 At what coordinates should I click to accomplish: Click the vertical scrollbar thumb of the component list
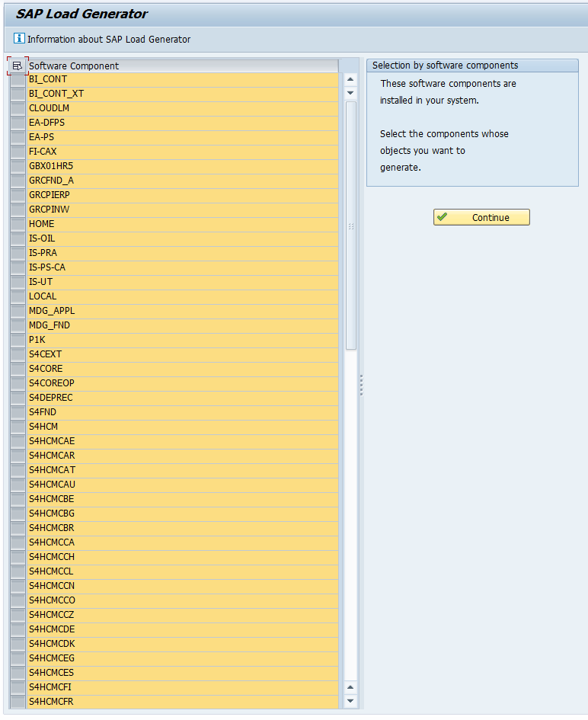click(x=351, y=226)
